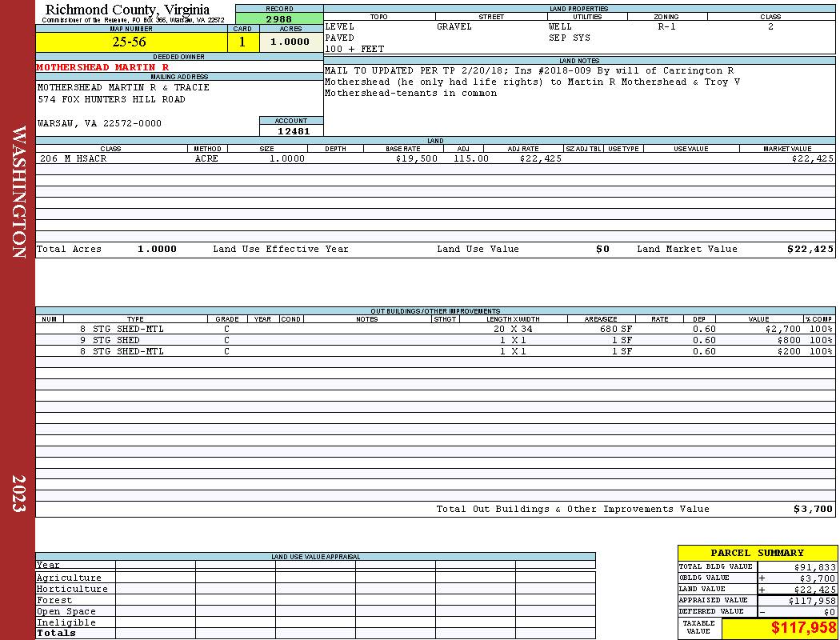Select account number 12481
This screenshot has width=840, height=640.
(294, 131)
